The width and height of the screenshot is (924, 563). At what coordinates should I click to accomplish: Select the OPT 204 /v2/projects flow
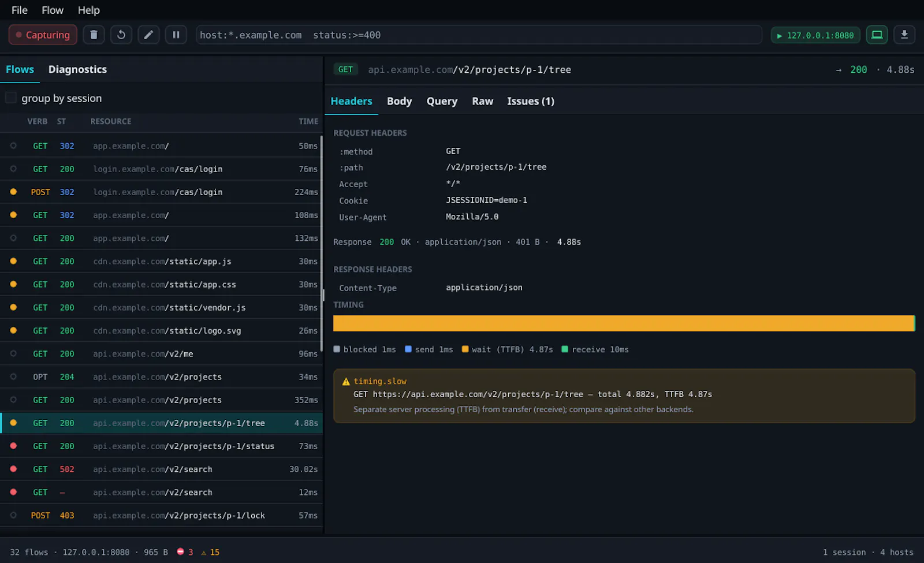pos(161,376)
